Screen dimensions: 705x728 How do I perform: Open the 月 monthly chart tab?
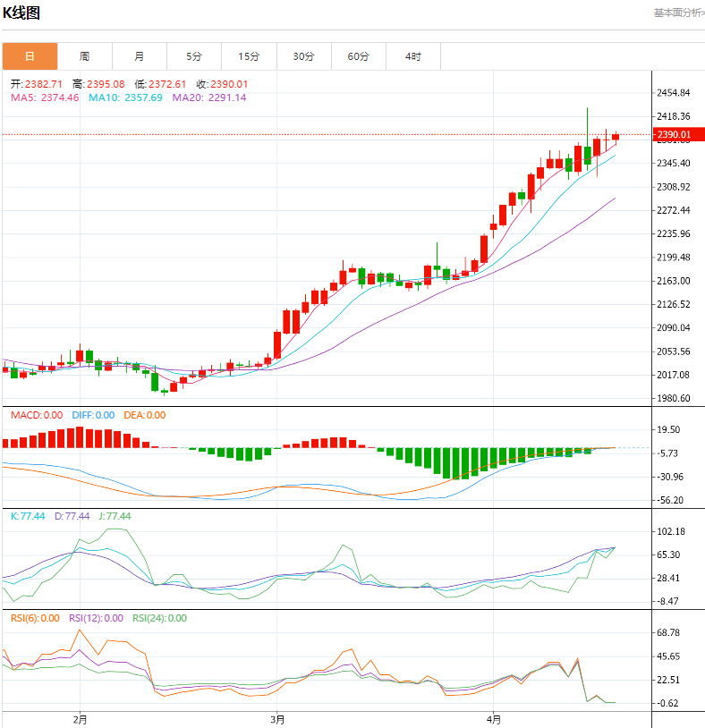coord(140,56)
